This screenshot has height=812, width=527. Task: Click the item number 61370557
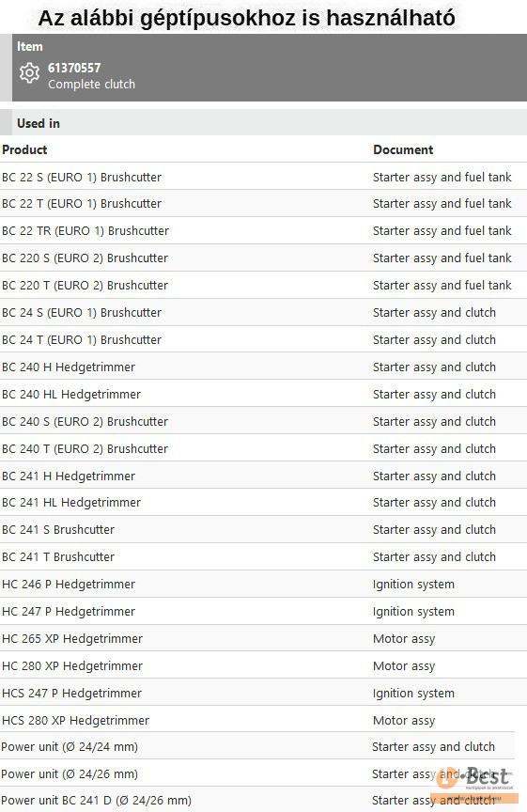tap(74, 68)
